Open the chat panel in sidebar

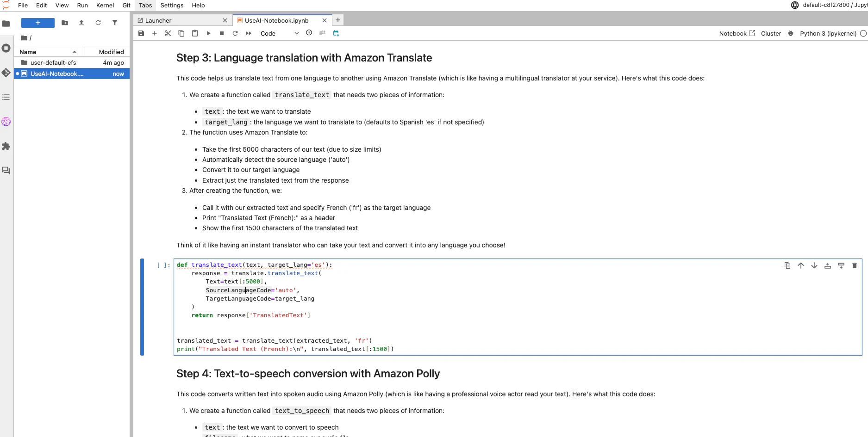(x=6, y=171)
